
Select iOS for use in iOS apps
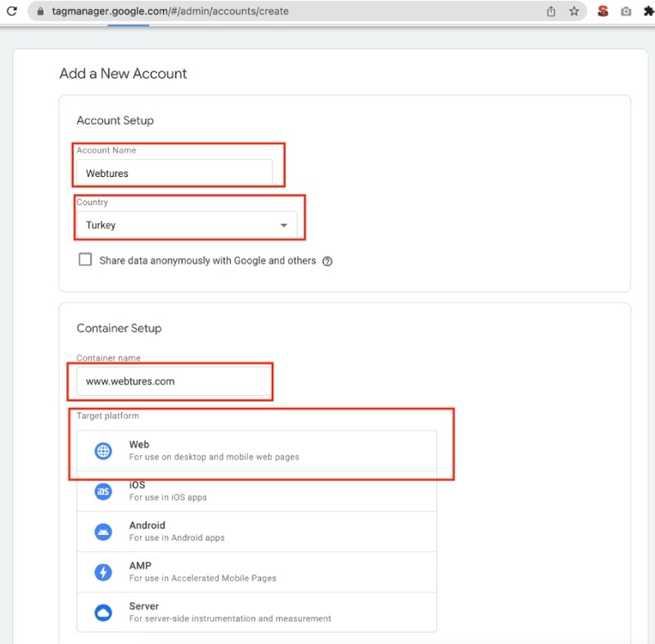246,491
